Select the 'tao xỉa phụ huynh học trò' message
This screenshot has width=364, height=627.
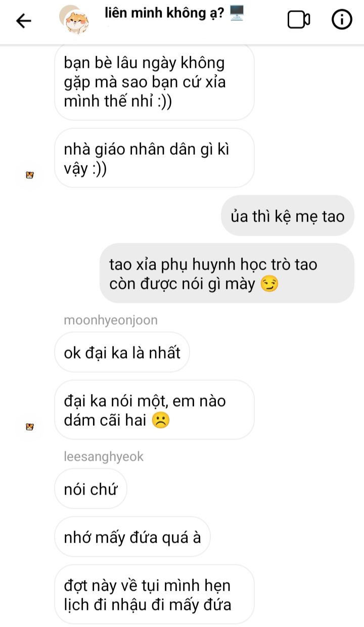(x=227, y=274)
